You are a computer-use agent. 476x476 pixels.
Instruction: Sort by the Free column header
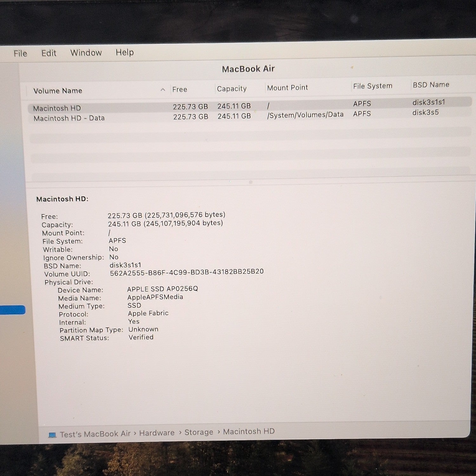(x=180, y=89)
